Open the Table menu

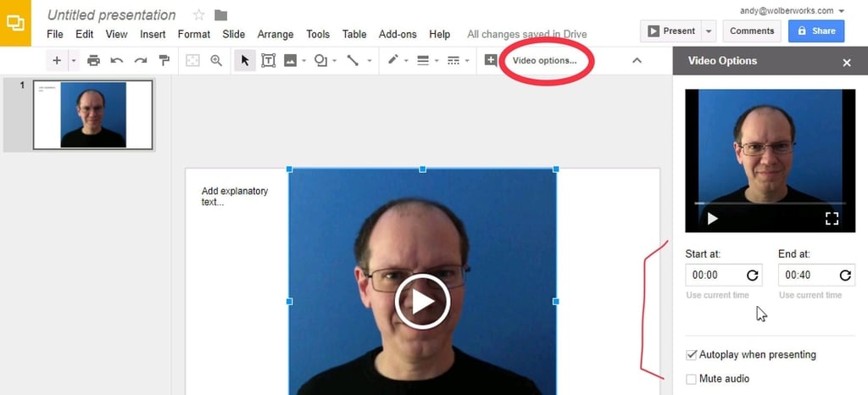point(354,34)
